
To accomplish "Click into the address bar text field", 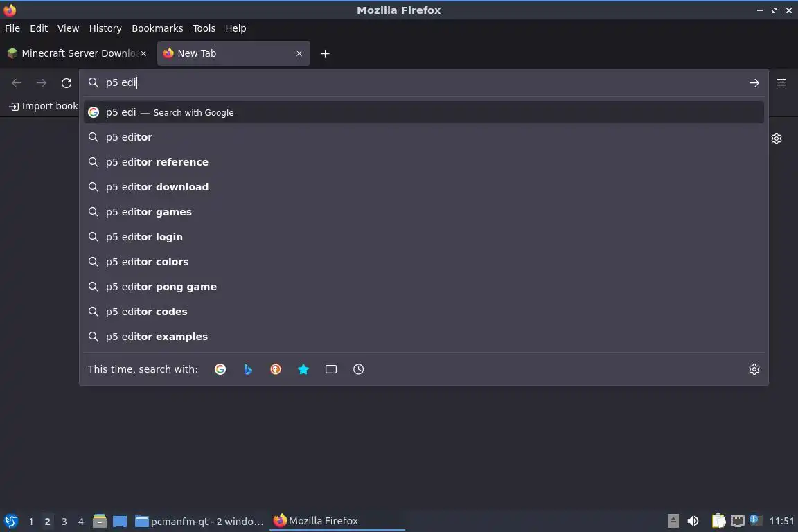I will 423,82.
